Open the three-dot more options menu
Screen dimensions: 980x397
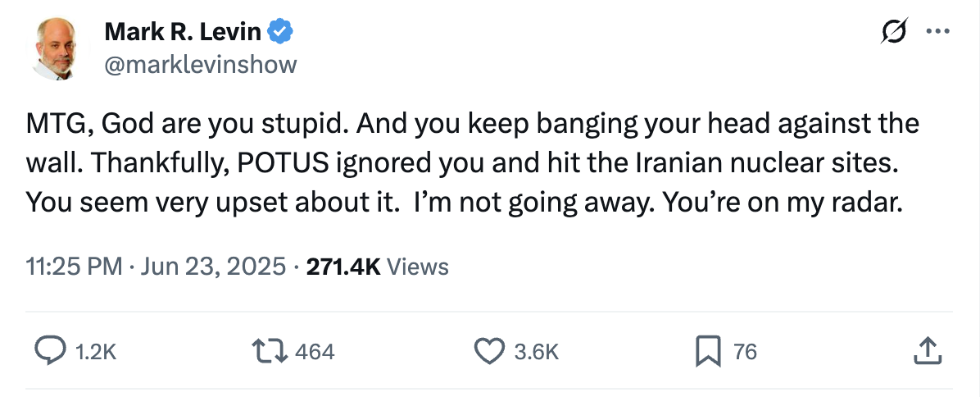[x=936, y=32]
